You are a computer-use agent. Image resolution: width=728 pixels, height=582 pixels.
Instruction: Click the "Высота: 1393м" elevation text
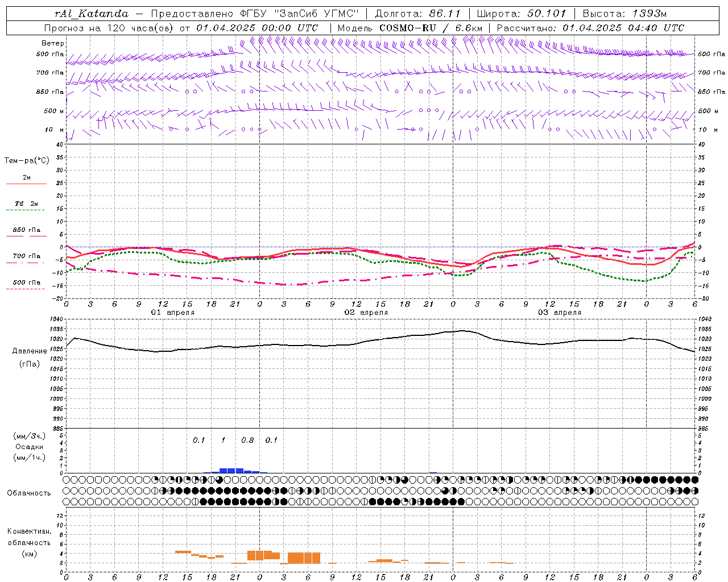pos(624,14)
